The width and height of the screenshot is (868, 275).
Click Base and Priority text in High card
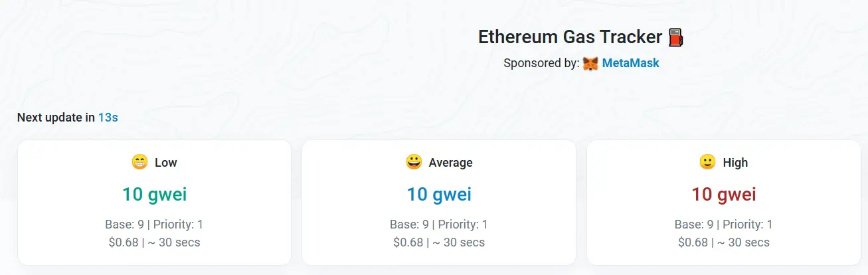[723, 225]
